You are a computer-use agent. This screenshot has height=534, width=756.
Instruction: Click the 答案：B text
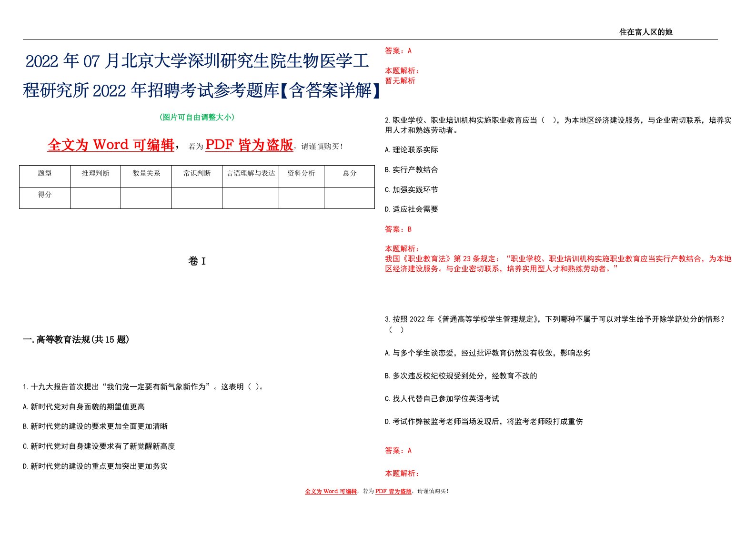pyautogui.click(x=398, y=229)
